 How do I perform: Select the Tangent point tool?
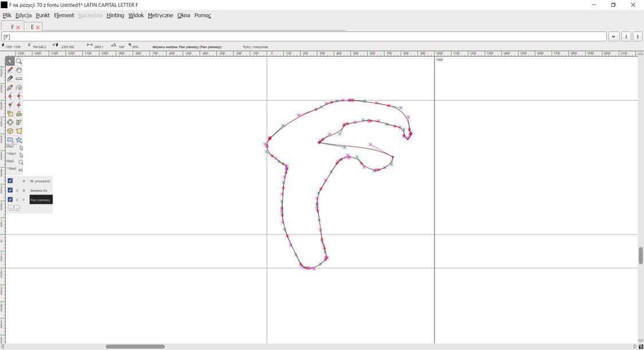coord(19,105)
